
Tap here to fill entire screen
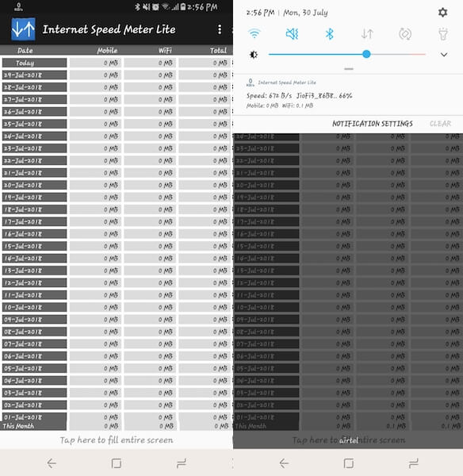coord(117,440)
